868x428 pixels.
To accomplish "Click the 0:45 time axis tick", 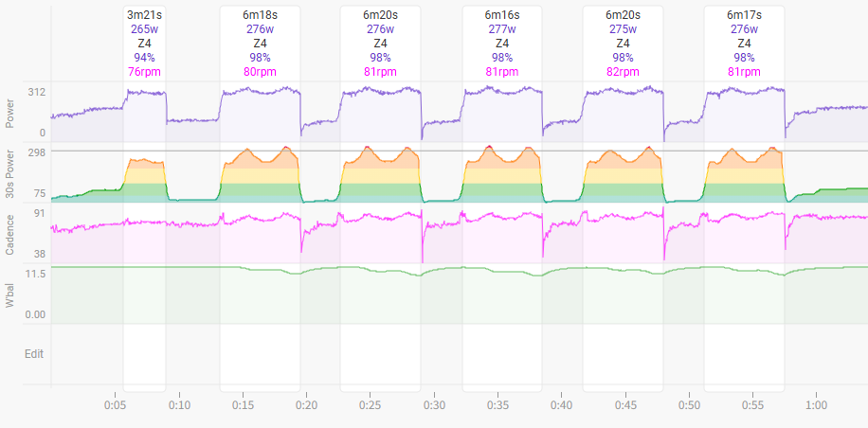I will tap(625, 405).
